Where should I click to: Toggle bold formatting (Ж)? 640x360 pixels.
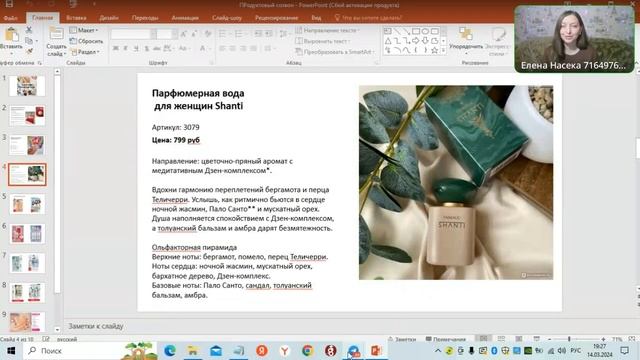(x=116, y=49)
